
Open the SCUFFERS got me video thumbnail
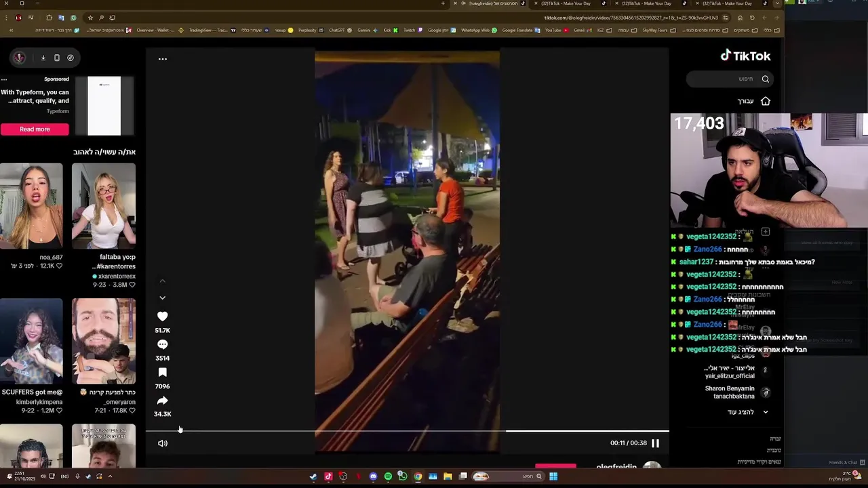pos(32,341)
